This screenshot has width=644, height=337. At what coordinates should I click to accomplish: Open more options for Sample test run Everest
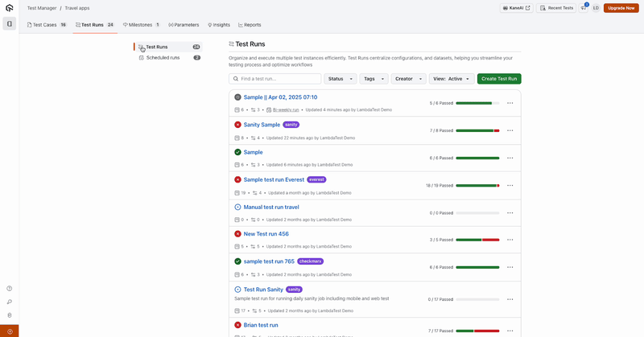(510, 185)
